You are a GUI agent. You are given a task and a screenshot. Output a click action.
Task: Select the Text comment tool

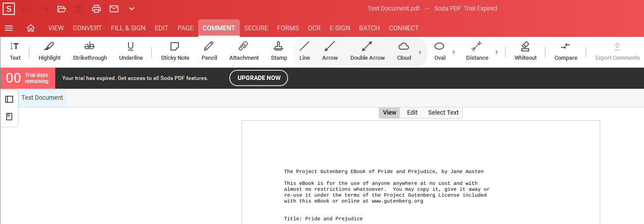(15, 52)
